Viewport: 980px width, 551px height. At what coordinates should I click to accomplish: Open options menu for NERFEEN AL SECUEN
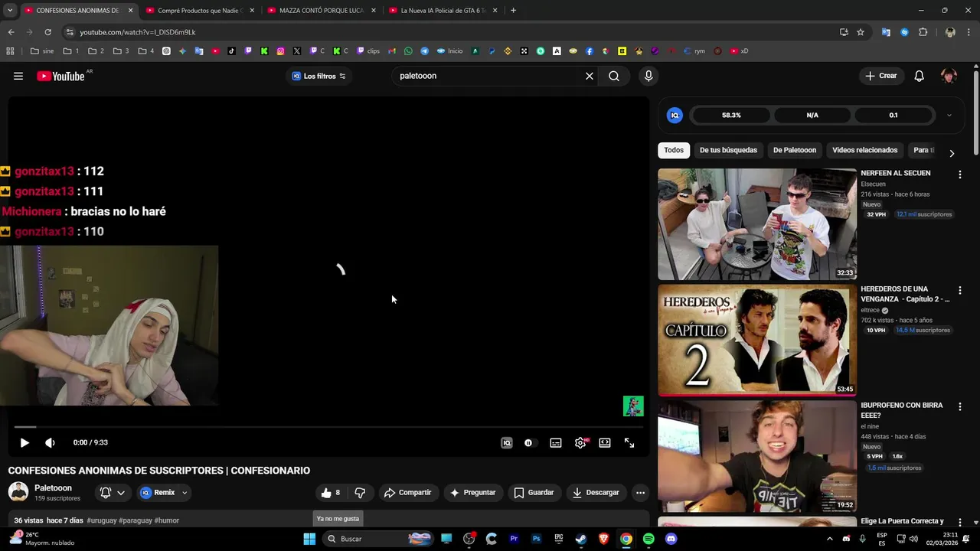click(x=959, y=174)
